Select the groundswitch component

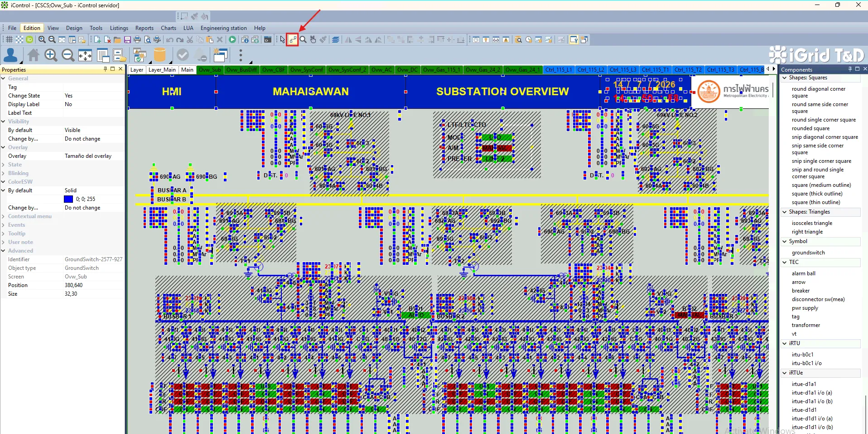tap(808, 253)
